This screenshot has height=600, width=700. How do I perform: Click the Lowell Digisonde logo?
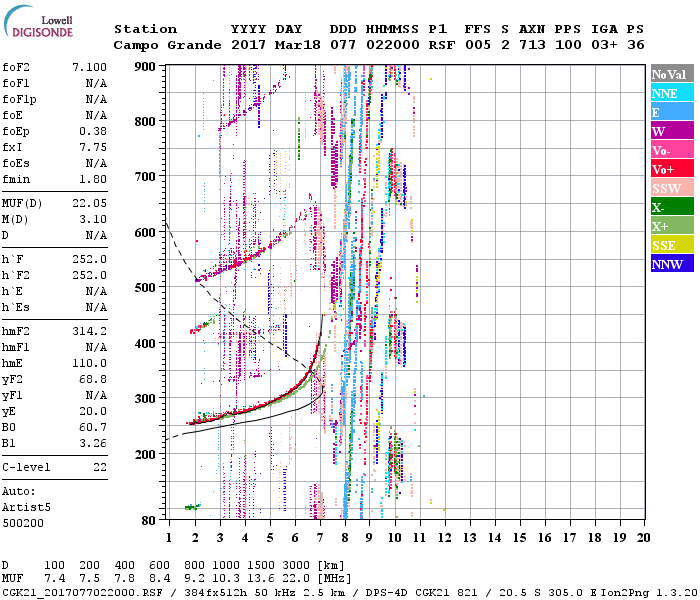[38, 22]
